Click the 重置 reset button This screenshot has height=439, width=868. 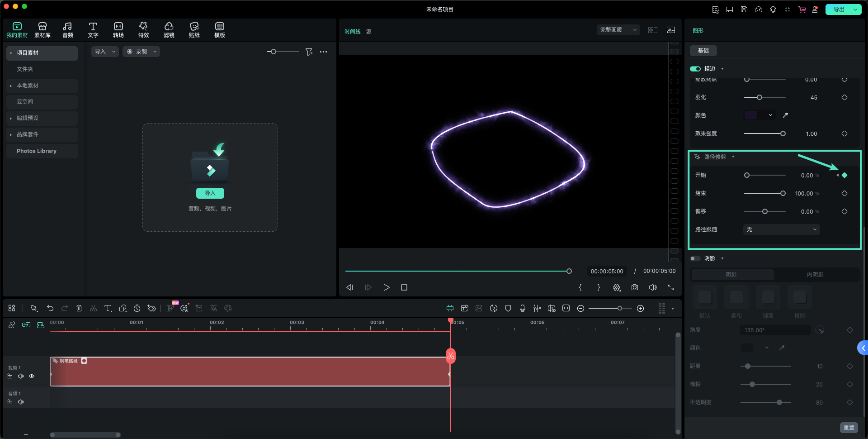(849, 427)
